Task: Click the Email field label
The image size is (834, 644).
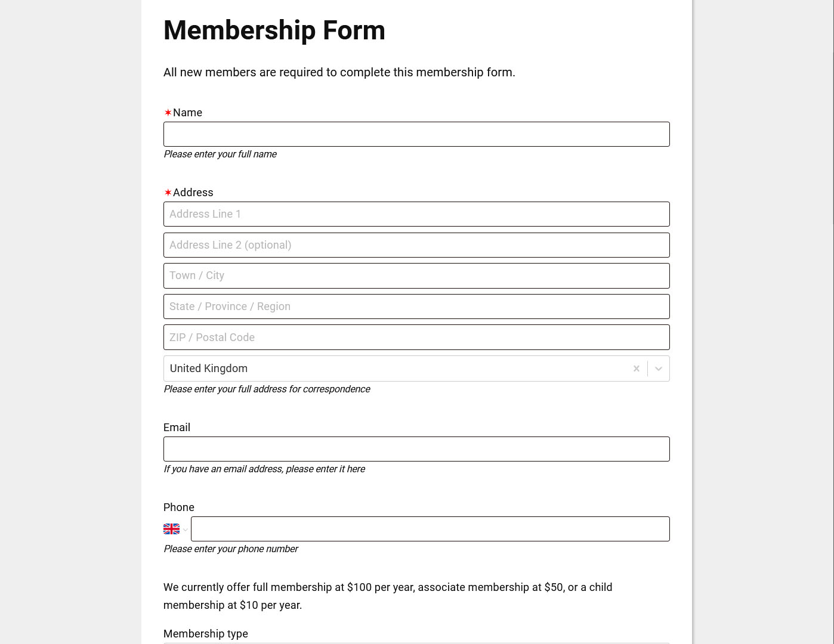Action: pos(177,428)
